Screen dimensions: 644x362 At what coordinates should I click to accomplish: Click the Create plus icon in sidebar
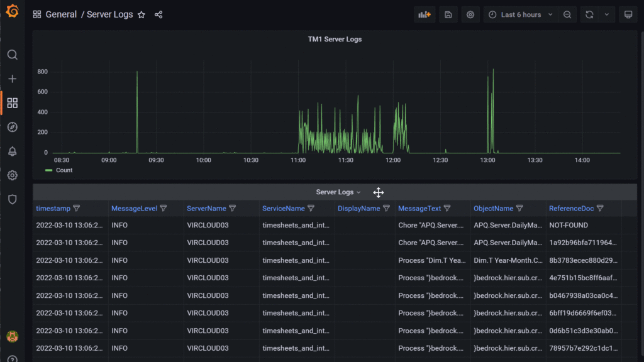point(12,79)
